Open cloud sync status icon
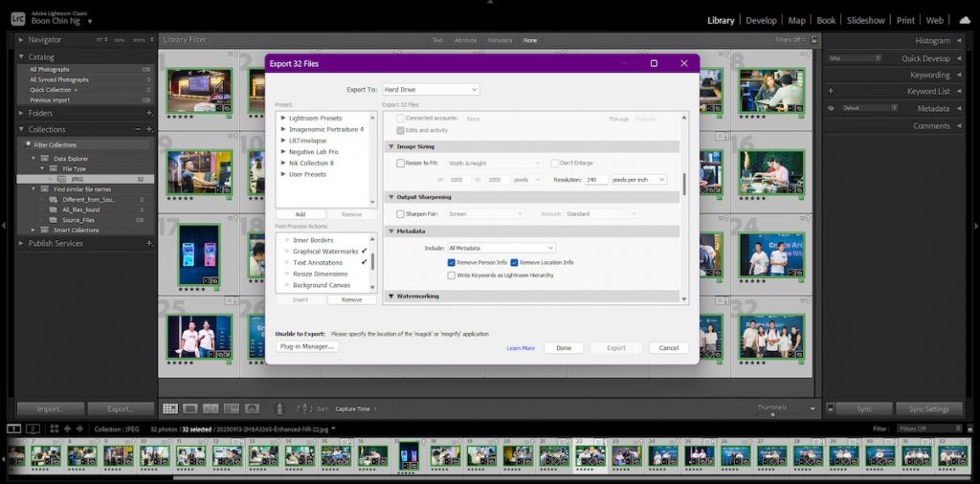980x484 pixels. point(965,20)
